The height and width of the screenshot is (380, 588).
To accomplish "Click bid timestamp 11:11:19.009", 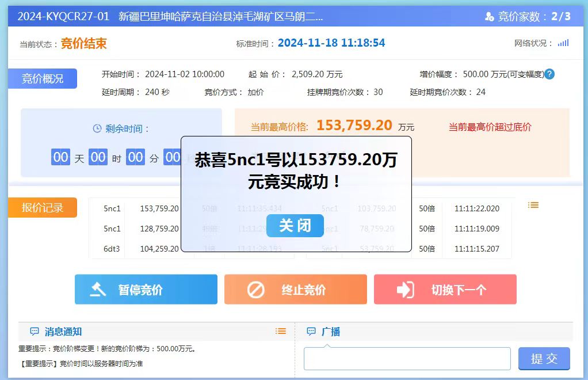I will tap(477, 229).
